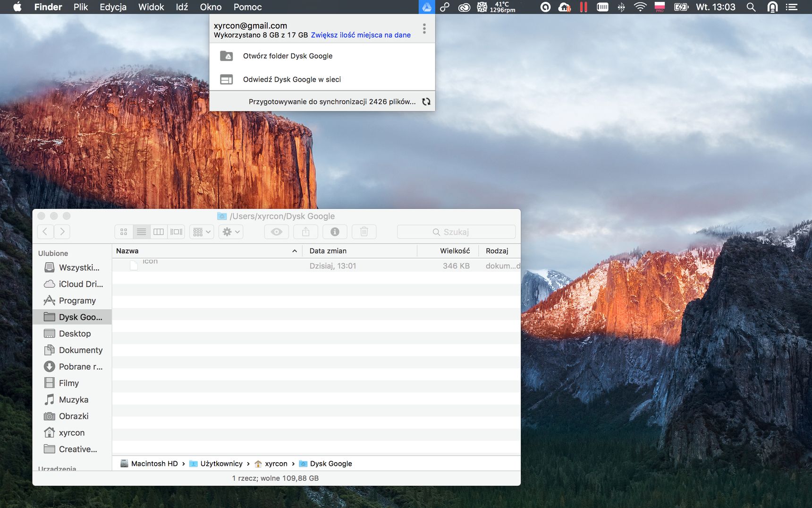This screenshot has width=812, height=508.
Task: Open Wszystkie in the sidebar
Action: pyautogui.click(x=72, y=267)
